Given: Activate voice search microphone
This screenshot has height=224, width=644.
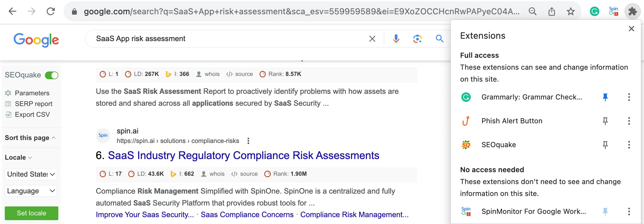Looking at the screenshot, I should [x=396, y=39].
